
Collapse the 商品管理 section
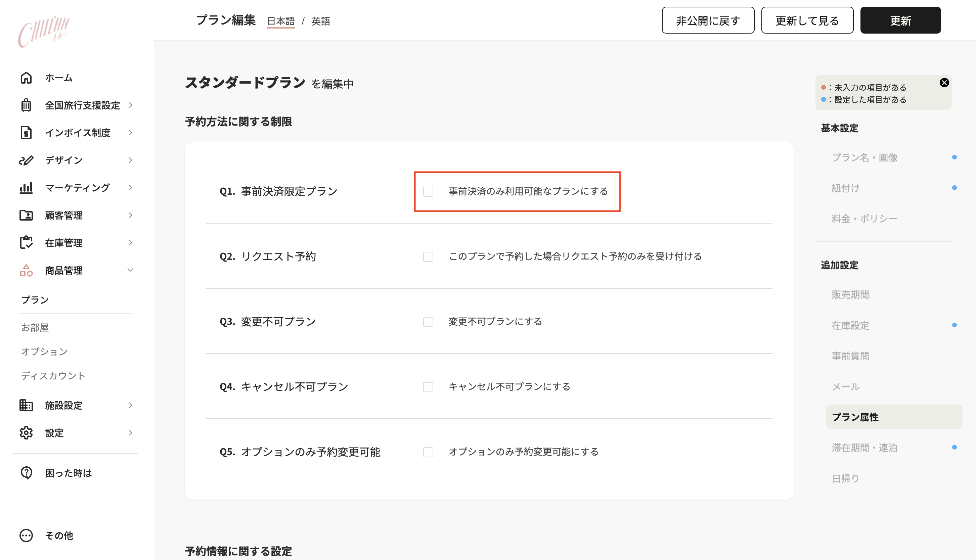click(130, 270)
